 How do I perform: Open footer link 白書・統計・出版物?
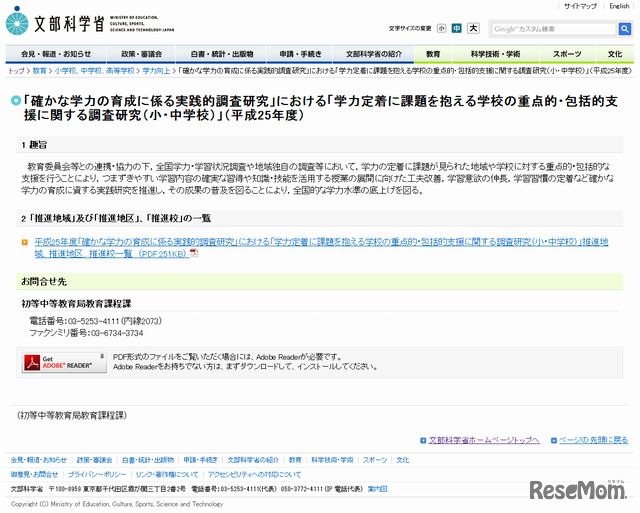click(148, 460)
